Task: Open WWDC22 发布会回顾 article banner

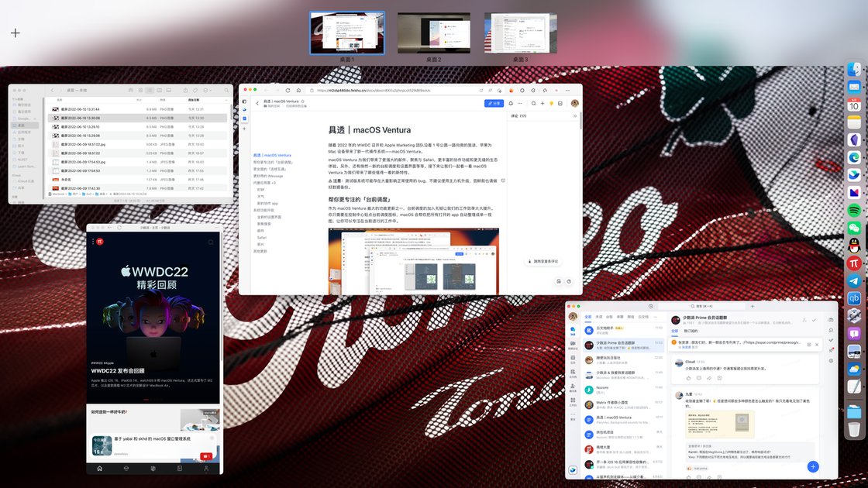Action: (x=153, y=318)
